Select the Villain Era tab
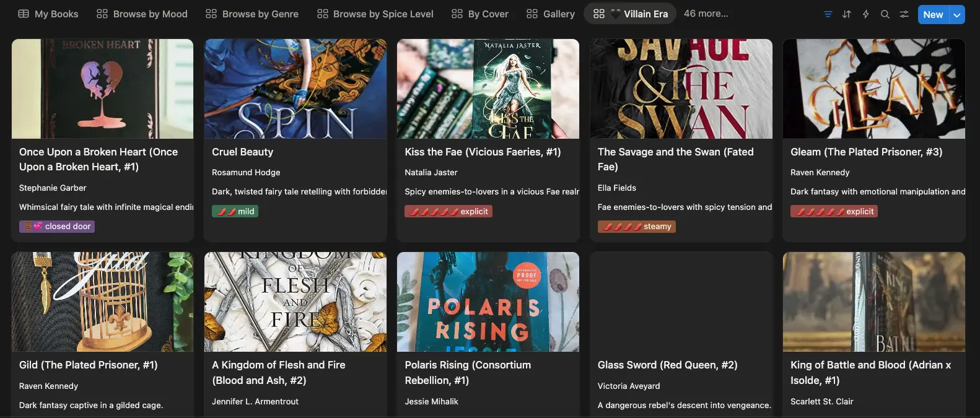The width and height of the screenshot is (980, 418). pyautogui.click(x=631, y=14)
